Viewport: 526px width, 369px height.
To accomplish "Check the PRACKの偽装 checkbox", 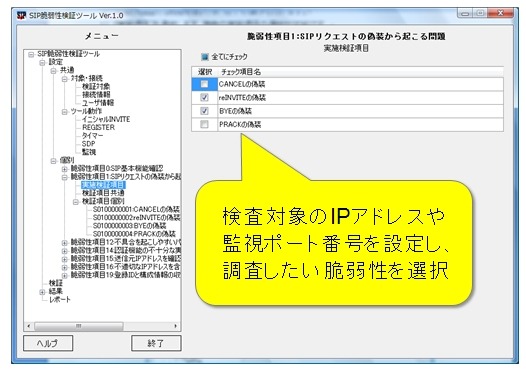I will tap(204, 124).
